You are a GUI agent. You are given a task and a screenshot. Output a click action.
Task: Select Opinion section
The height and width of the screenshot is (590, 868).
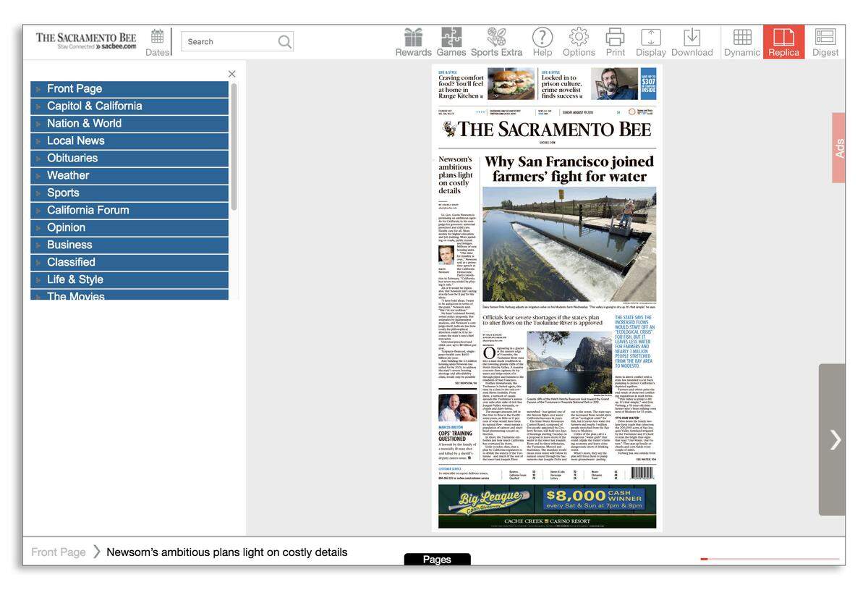[129, 227]
